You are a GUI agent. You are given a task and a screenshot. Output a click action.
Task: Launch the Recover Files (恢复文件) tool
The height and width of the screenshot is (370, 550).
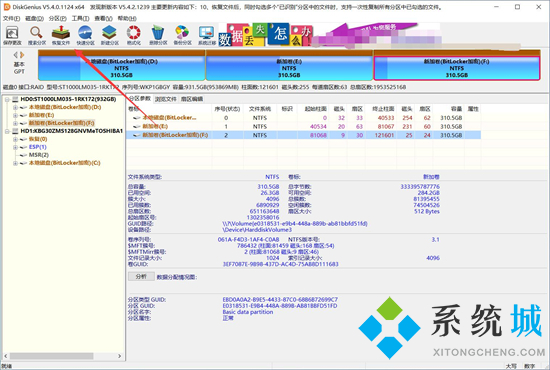tap(61, 35)
